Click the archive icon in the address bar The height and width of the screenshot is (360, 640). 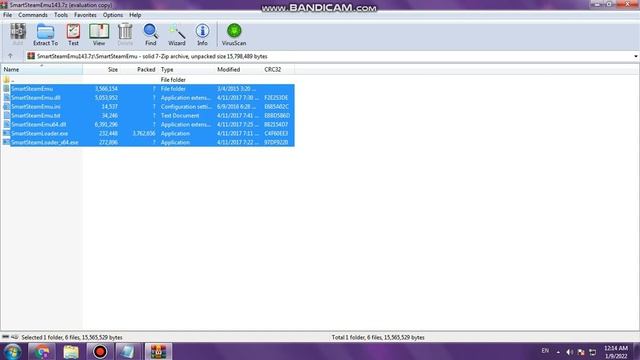pos(31,56)
